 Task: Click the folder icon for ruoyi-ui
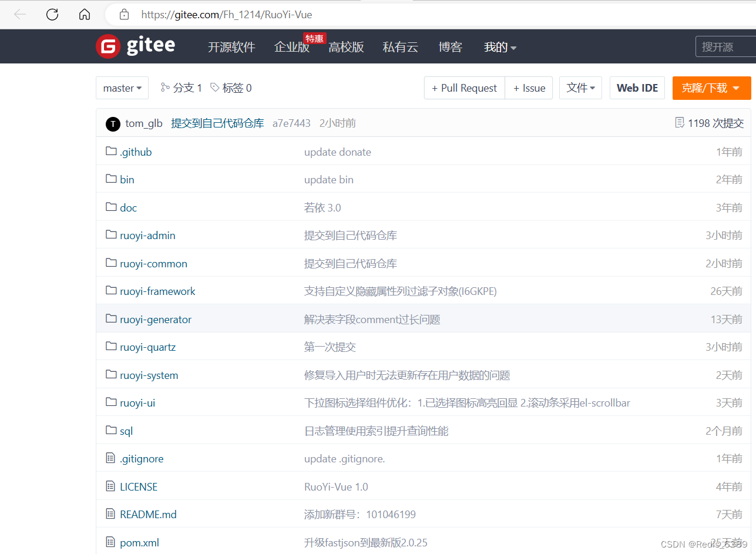click(111, 402)
